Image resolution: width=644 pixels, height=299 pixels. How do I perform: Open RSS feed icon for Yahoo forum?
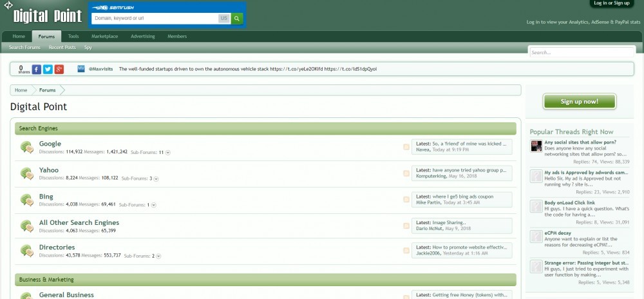pos(406,173)
